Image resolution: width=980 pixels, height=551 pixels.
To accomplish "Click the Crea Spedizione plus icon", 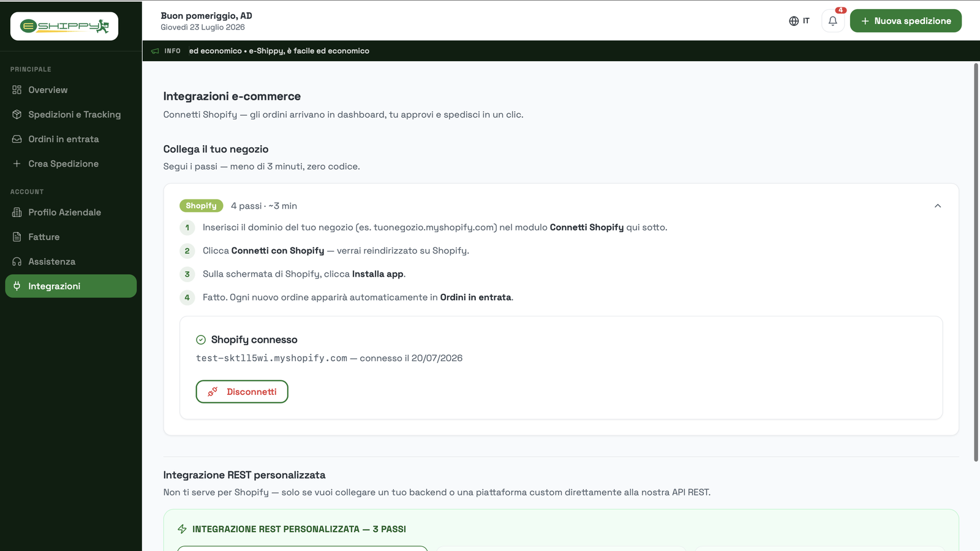I will click(x=17, y=163).
